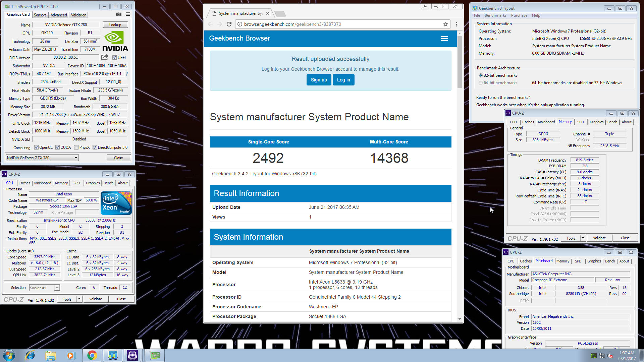Image resolution: width=644 pixels, height=362 pixels.
Task: Click the system clock in taskbar
Action: coord(627,355)
